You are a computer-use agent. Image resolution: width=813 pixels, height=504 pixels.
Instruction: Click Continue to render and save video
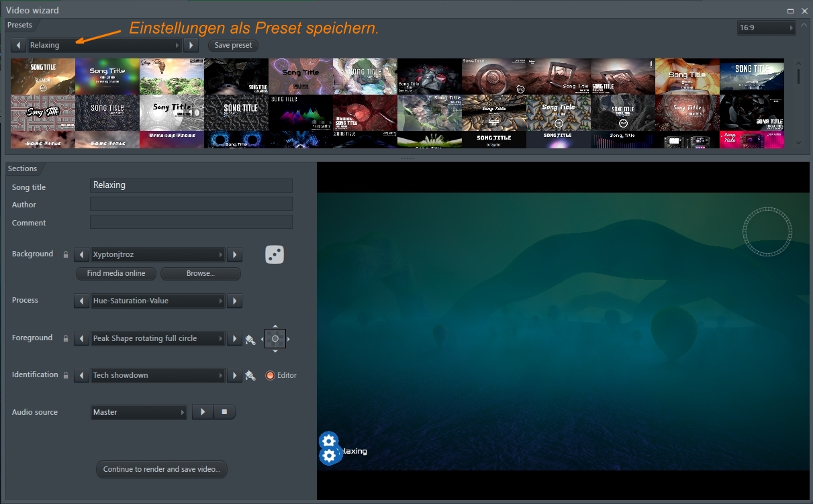162,469
